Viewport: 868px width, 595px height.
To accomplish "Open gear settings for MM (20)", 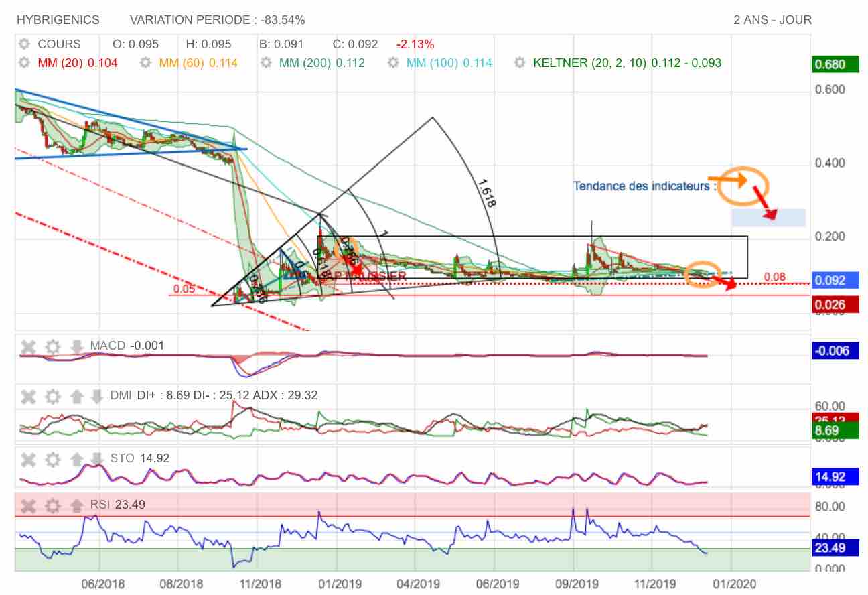I will 25,63.
